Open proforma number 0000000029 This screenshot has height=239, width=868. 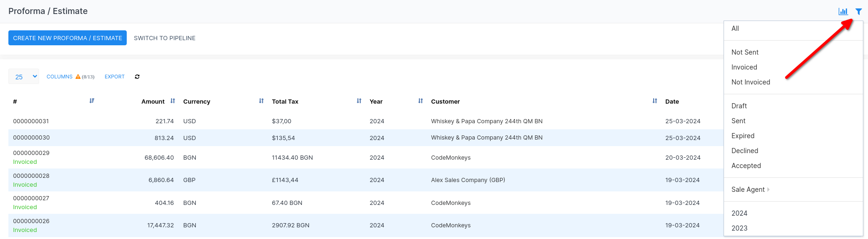tap(31, 153)
